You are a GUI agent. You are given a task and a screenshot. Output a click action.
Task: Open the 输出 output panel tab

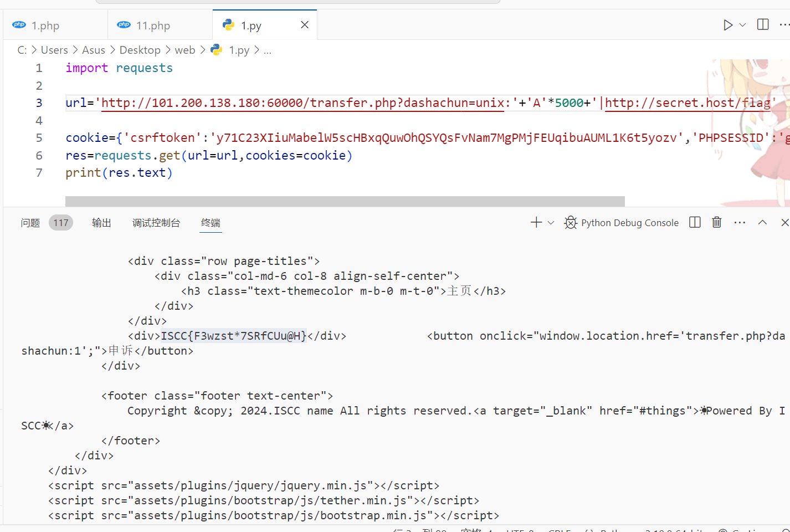click(x=102, y=223)
